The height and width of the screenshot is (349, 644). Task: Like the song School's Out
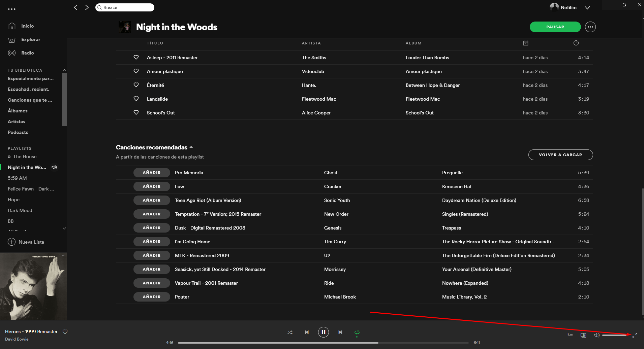(x=136, y=112)
